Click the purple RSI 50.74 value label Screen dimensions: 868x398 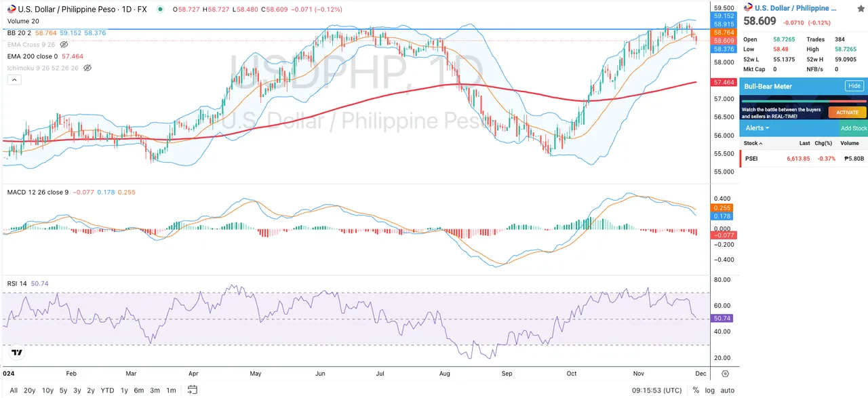pyautogui.click(x=722, y=318)
